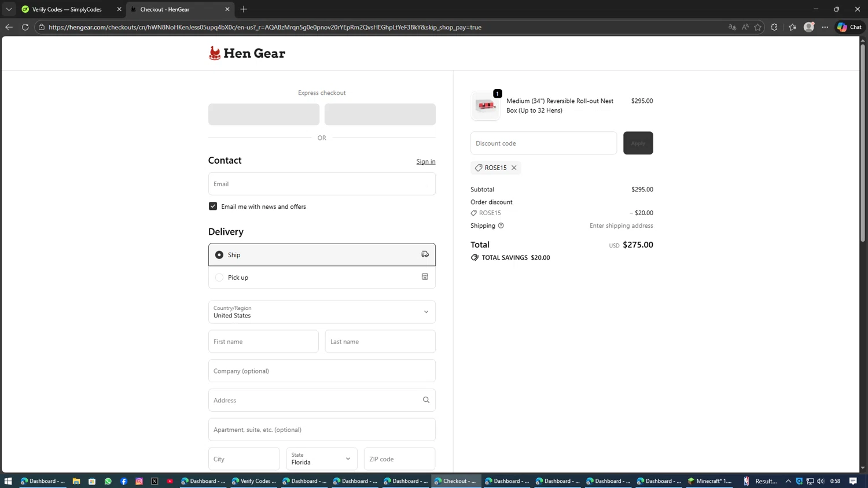Open X app from the taskbar

coord(155,481)
